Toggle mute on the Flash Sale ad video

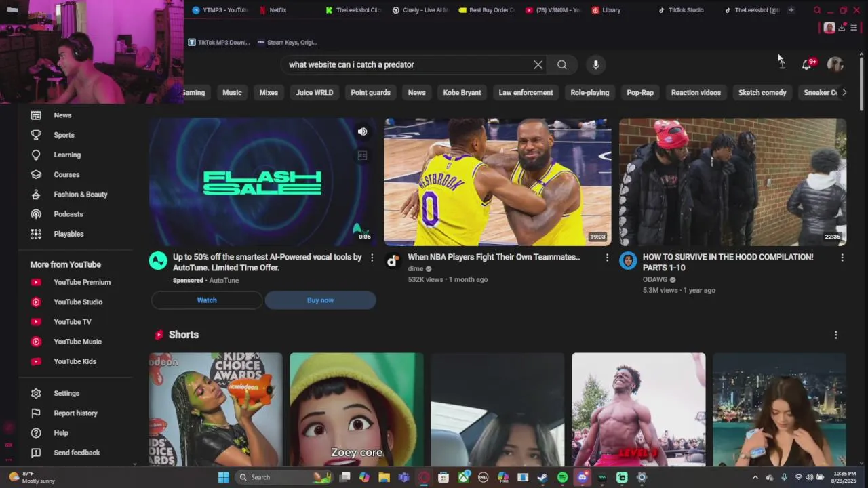(362, 131)
